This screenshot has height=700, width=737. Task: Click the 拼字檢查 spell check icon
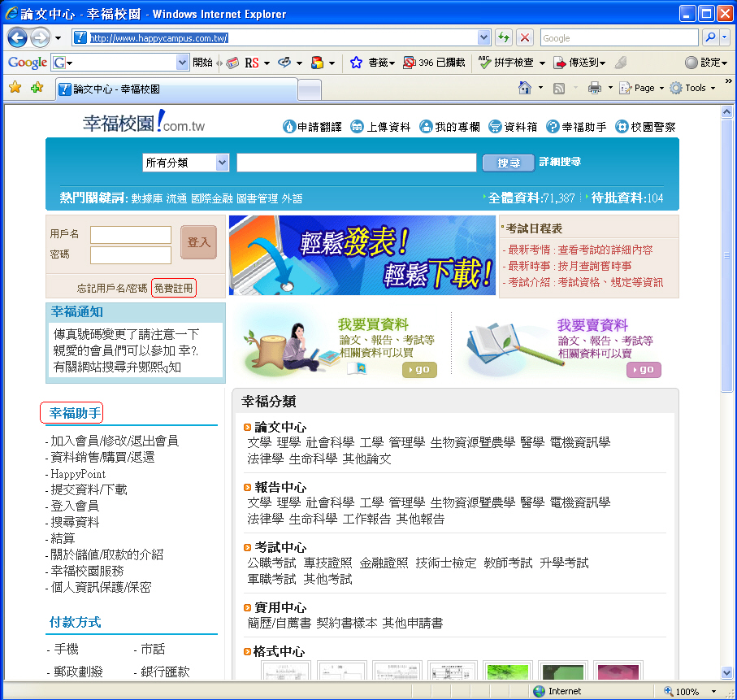click(x=484, y=62)
